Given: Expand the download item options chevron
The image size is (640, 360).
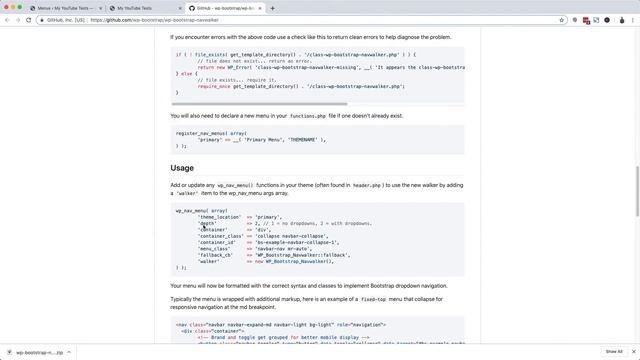Looking at the screenshot, I should (69, 352).
